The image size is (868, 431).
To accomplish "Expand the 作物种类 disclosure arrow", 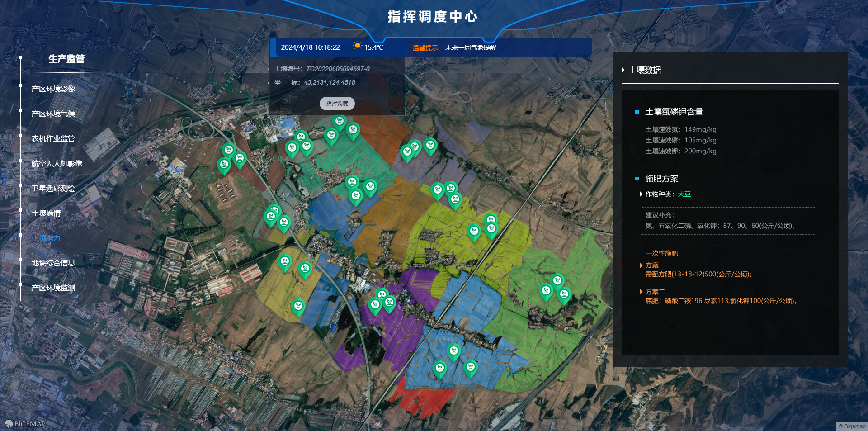I will point(641,194).
